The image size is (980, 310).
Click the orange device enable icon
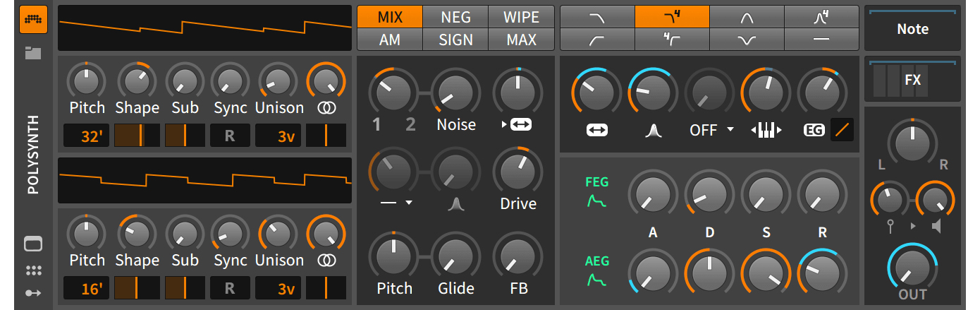[x=33, y=19]
